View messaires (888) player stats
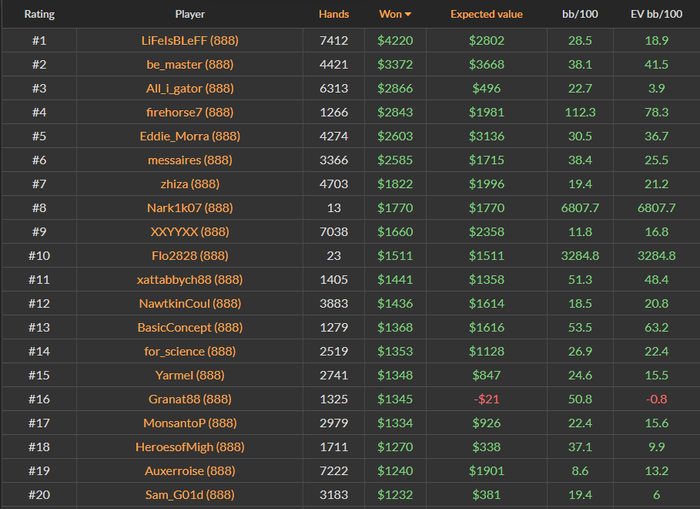 [x=189, y=160]
